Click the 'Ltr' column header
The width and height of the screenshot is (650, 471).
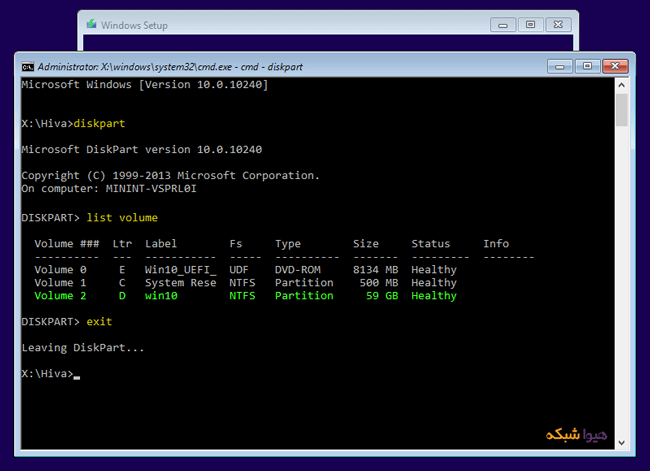click(x=122, y=244)
